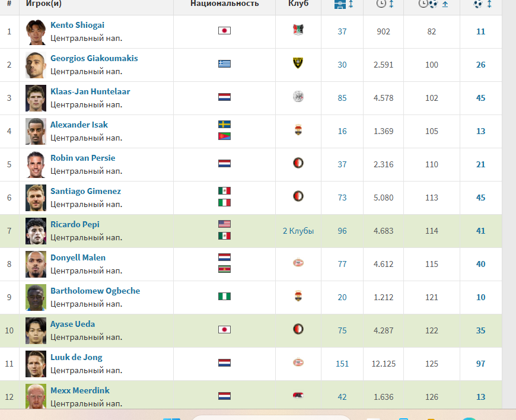Click Greek flag in Giakoumakis row
The width and height of the screenshot is (516, 420).
coord(224,64)
